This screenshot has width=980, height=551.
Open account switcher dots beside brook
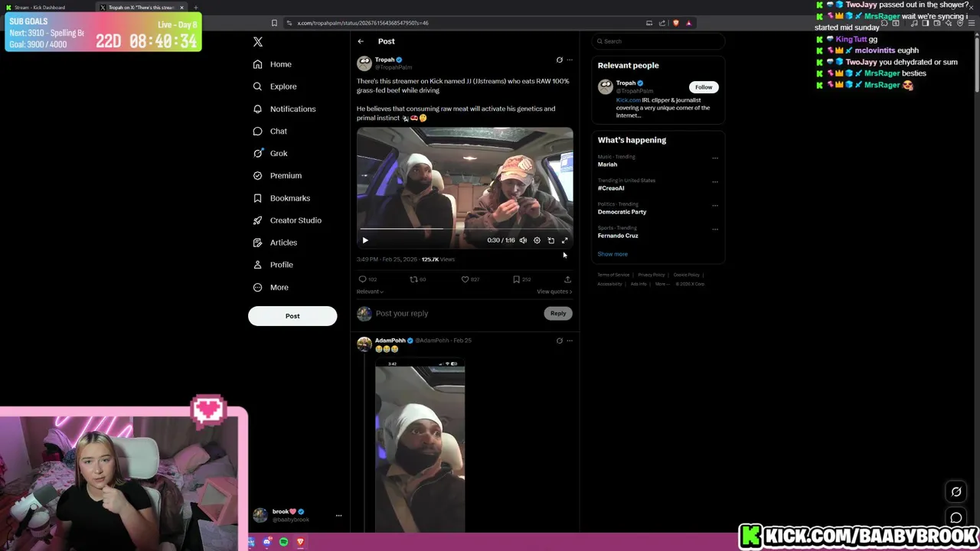tap(338, 516)
